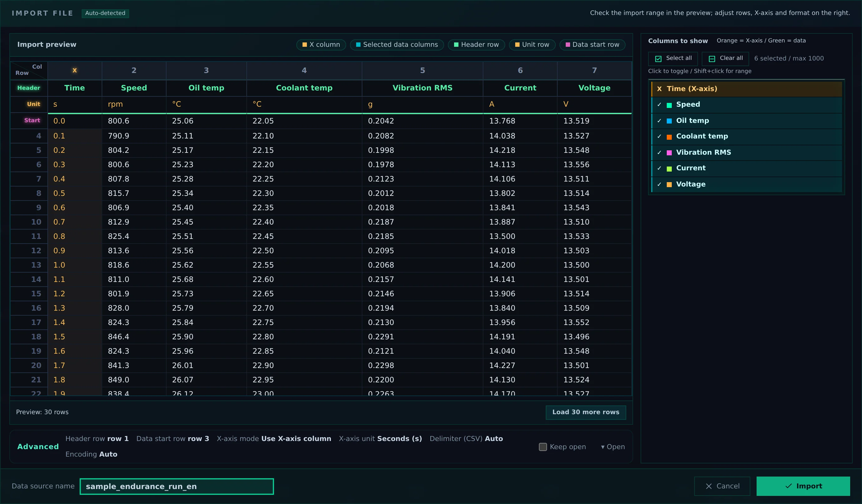This screenshot has width=862, height=504.
Task: Change Encoding Auto setting
Action: [x=91, y=454]
